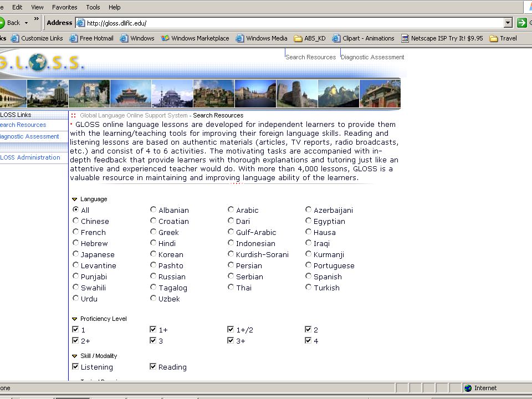Select Turkish language radio button
532x399 pixels.
point(309,287)
